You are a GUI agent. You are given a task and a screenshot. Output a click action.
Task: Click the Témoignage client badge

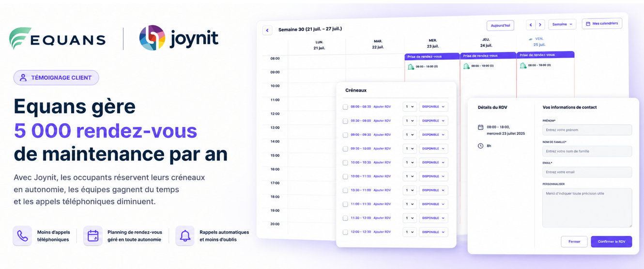[56, 78]
